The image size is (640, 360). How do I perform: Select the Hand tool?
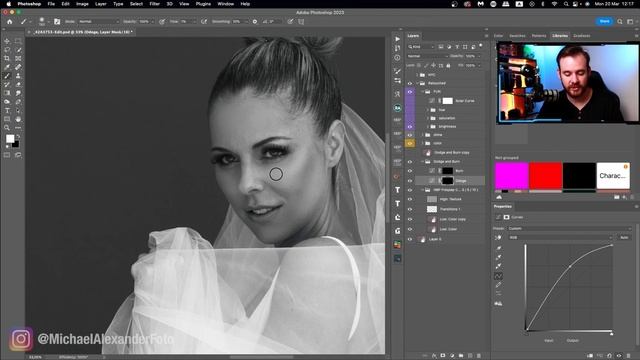coord(18,119)
